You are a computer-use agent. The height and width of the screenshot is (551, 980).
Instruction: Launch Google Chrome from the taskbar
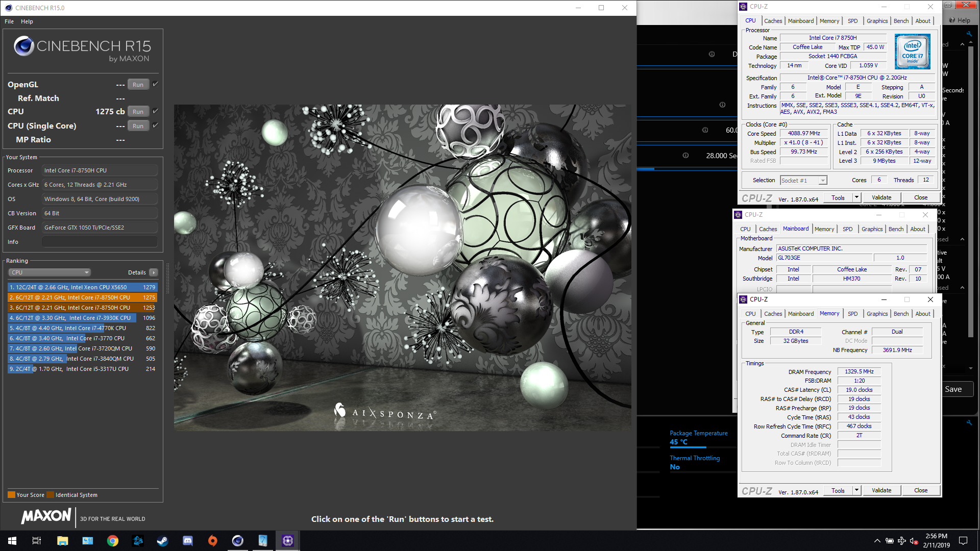112,541
